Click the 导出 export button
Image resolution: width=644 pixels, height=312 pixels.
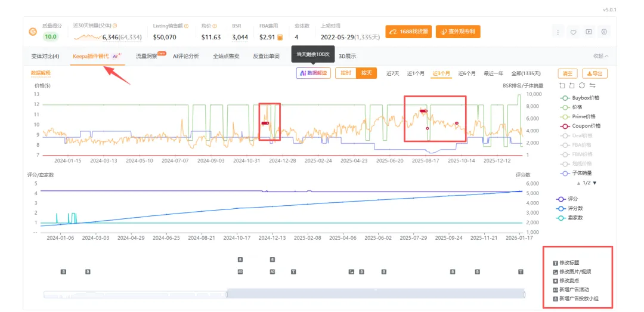[595, 73]
